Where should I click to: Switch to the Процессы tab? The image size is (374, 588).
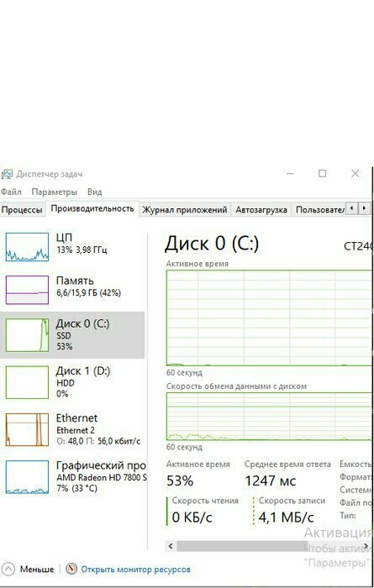click(22, 210)
